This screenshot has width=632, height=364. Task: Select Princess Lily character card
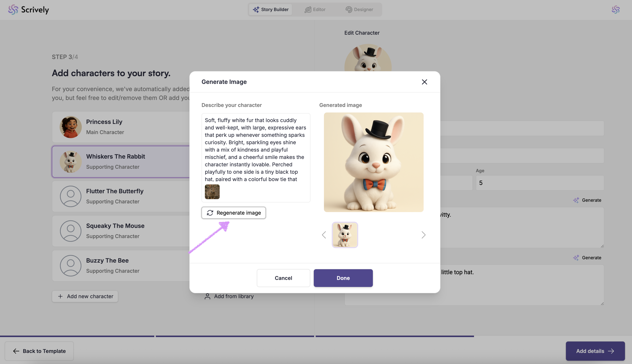pos(121,127)
